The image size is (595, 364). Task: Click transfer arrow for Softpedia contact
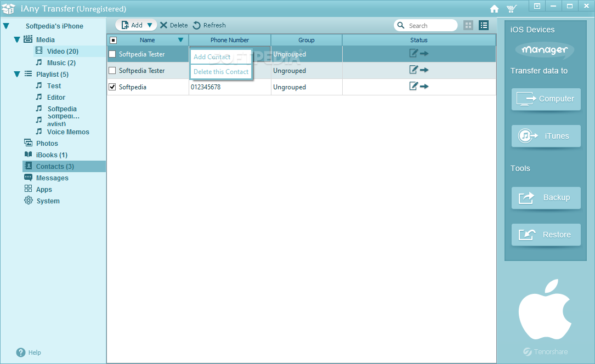[x=424, y=87]
